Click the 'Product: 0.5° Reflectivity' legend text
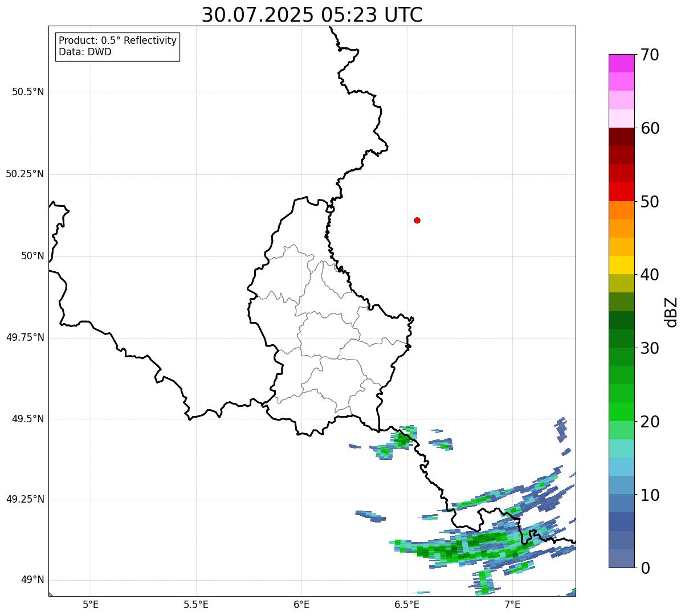This screenshot has width=685, height=616. click(x=117, y=41)
